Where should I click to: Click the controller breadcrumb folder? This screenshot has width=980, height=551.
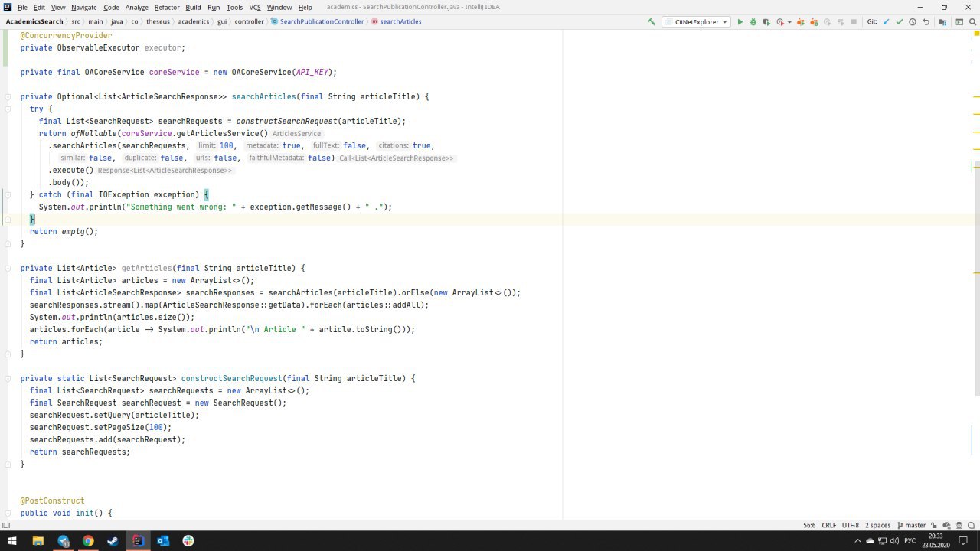[x=249, y=22]
